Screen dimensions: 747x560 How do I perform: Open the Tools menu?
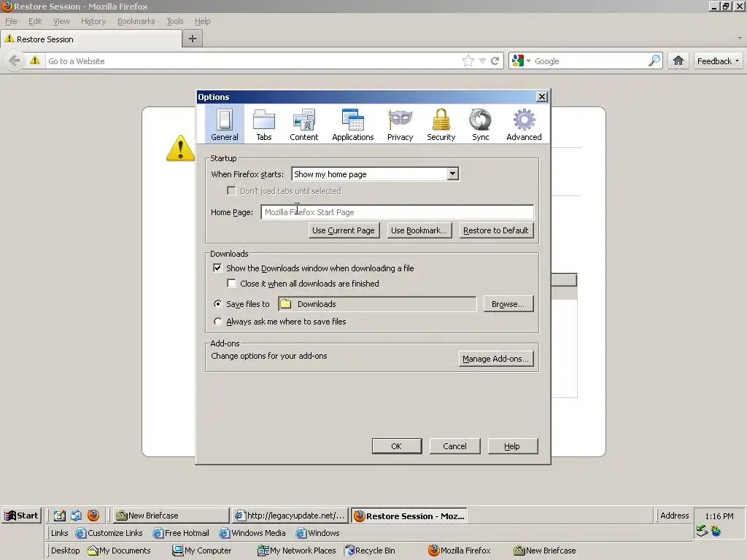point(175,21)
